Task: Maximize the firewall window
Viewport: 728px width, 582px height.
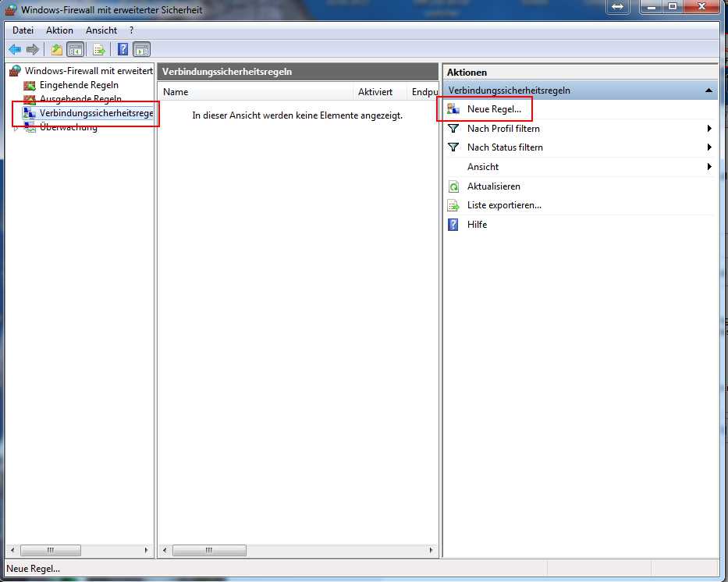Action: (673, 7)
